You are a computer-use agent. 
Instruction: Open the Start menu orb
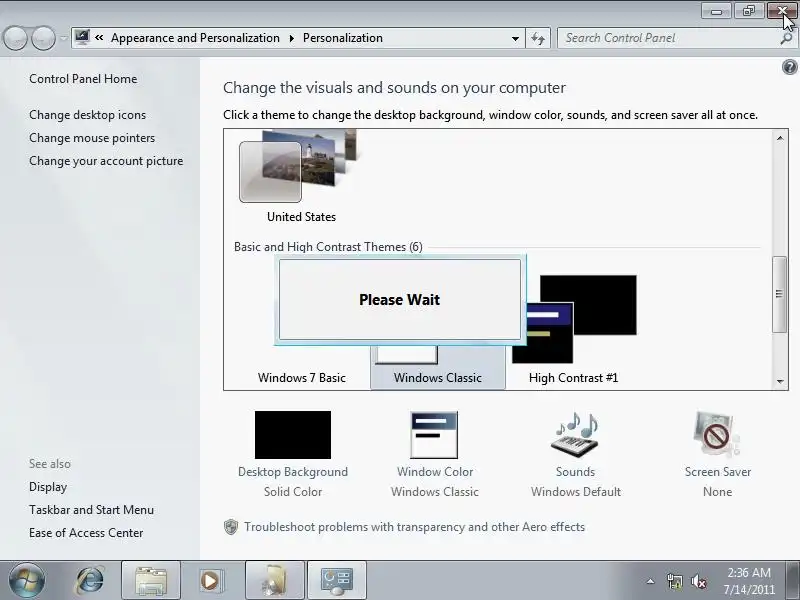pyautogui.click(x=27, y=580)
